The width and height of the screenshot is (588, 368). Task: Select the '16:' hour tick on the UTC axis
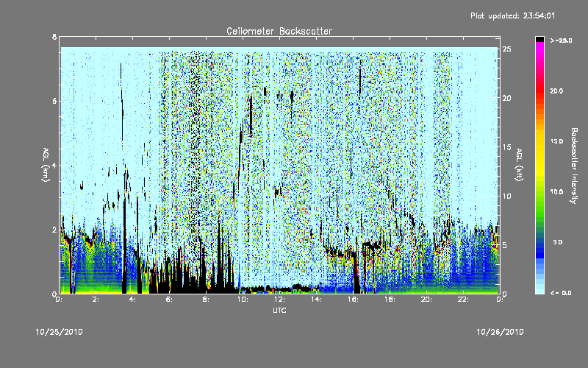click(353, 300)
